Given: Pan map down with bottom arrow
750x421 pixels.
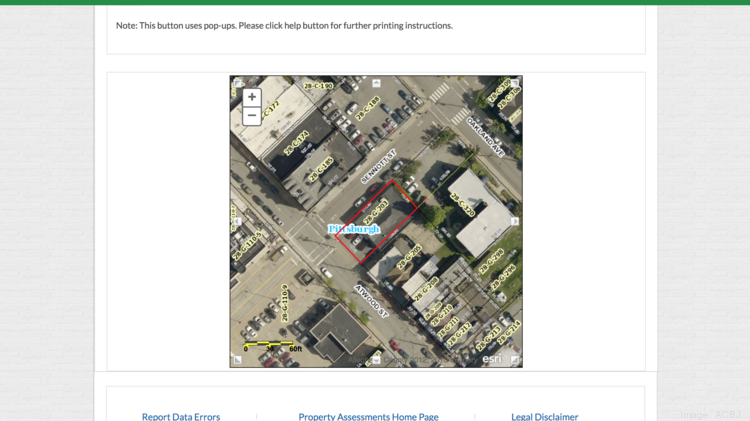Looking at the screenshot, I should 376,360.
